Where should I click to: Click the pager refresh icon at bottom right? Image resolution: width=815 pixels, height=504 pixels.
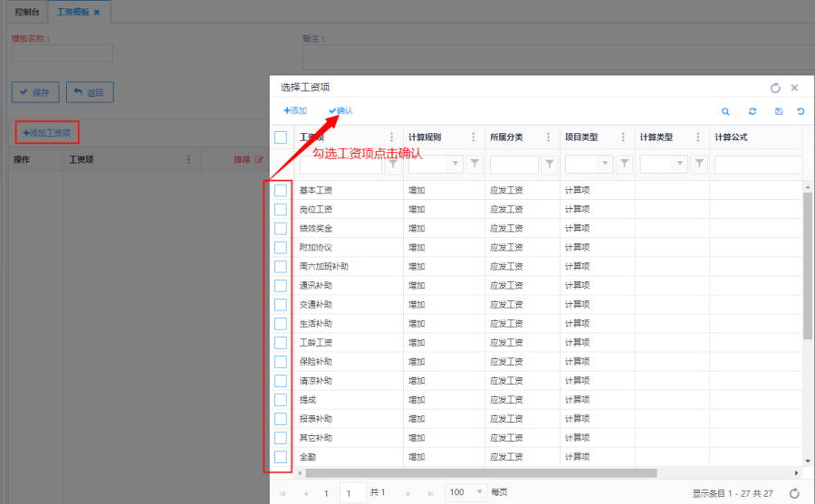coord(794,493)
